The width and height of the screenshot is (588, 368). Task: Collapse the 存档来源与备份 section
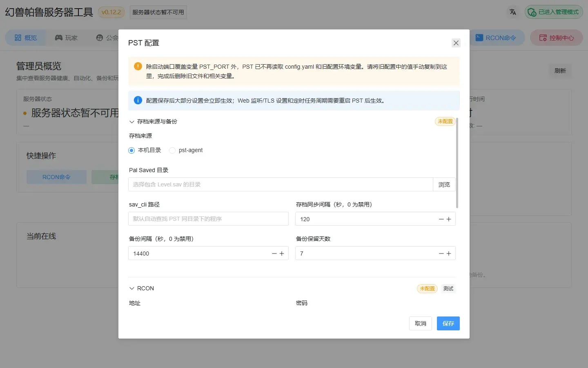pyautogui.click(x=153, y=121)
